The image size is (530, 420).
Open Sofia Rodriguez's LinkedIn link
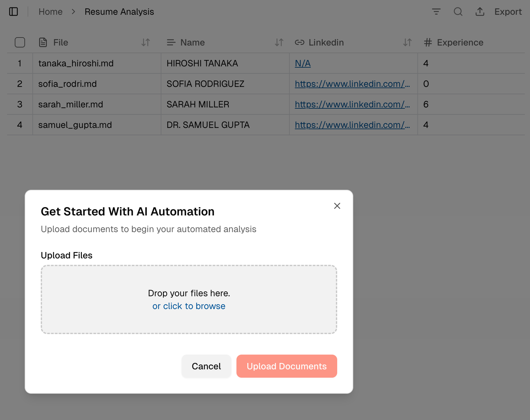pos(352,84)
